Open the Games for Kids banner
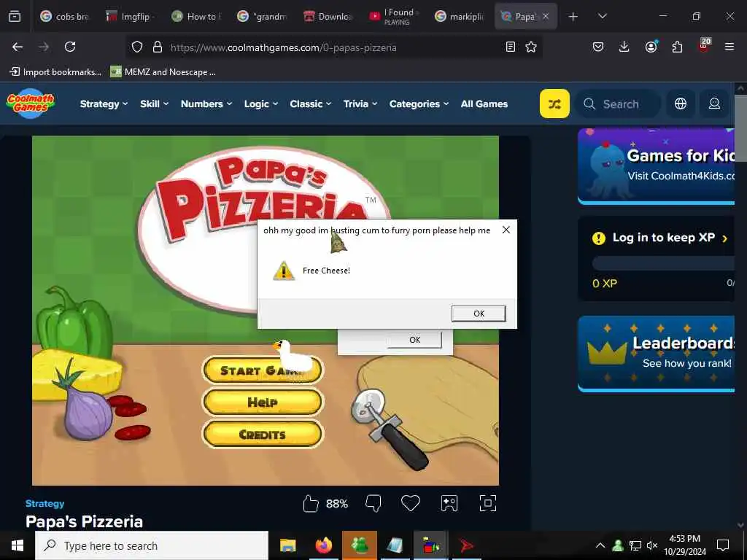 coord(656,166)
